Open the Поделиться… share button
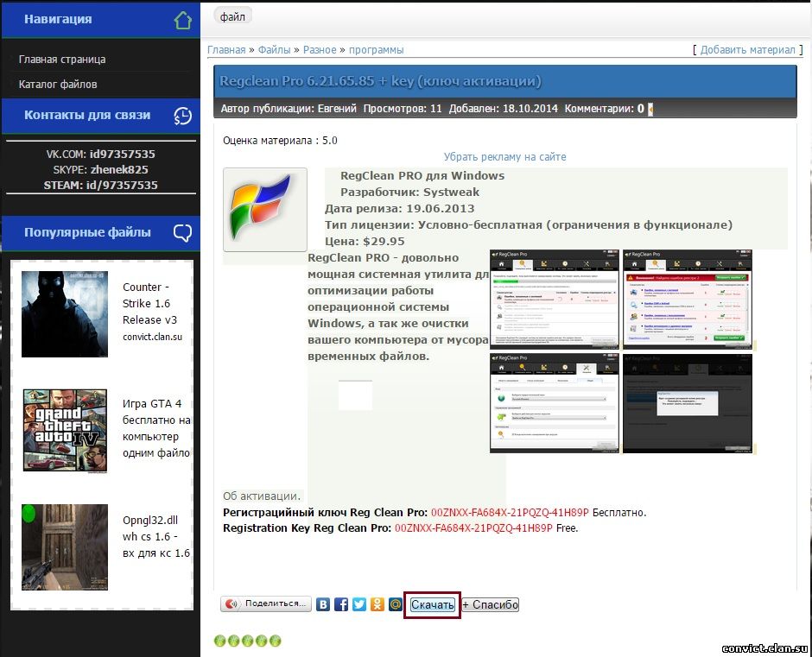Viewport: 812px width, 657px height. [266, 603]
